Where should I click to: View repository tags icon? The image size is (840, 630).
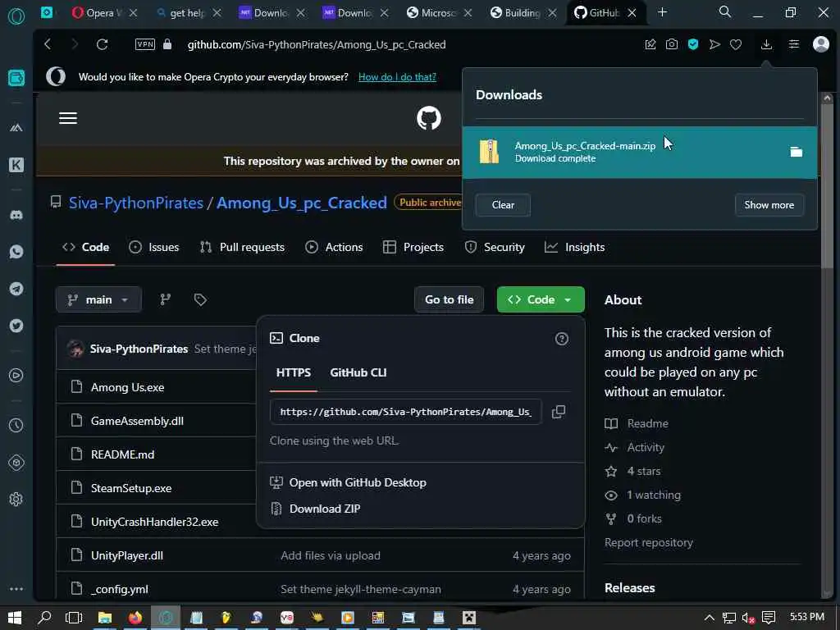pyautogui.click(x=200, y=299)
